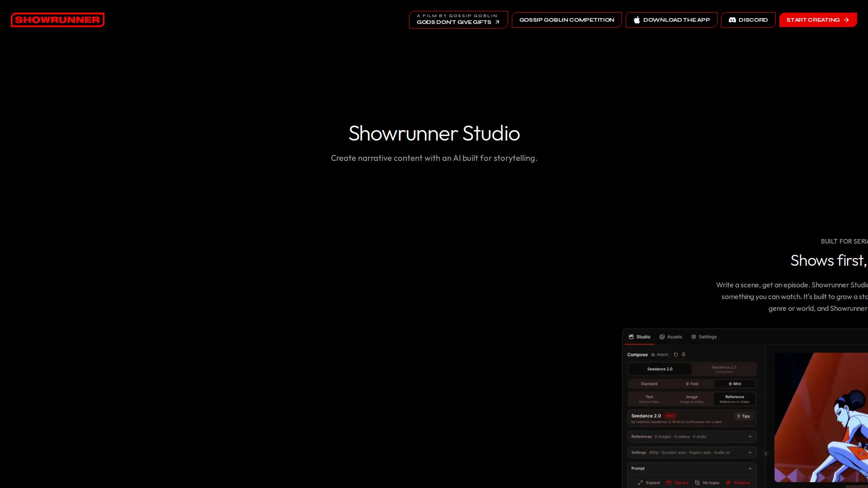Screen dimensions: 868x488
Task: Click the pin icon in the Compose header
Action: point(684,355)
